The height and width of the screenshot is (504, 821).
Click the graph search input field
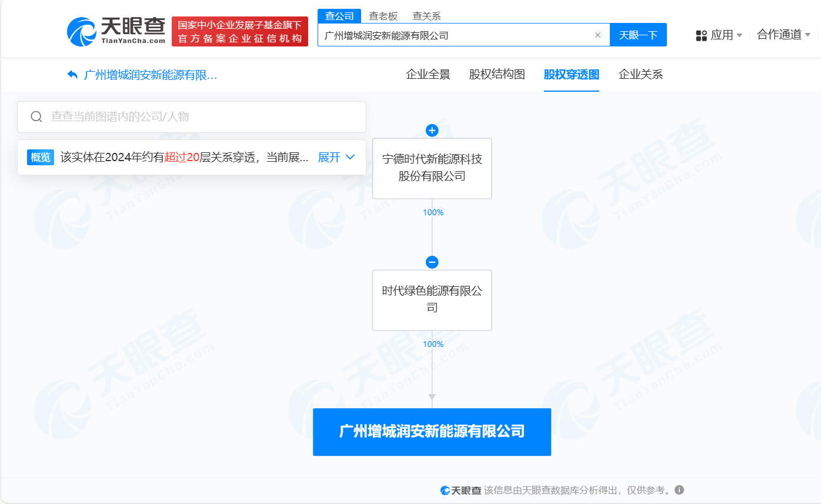tap(176, 116)
